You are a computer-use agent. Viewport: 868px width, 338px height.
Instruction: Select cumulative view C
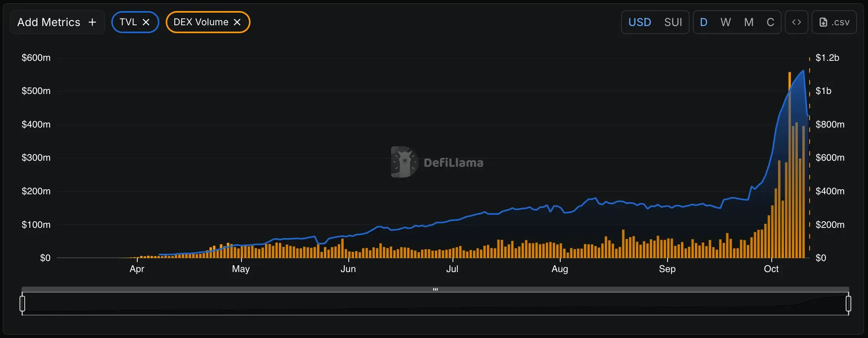(770, 22)
